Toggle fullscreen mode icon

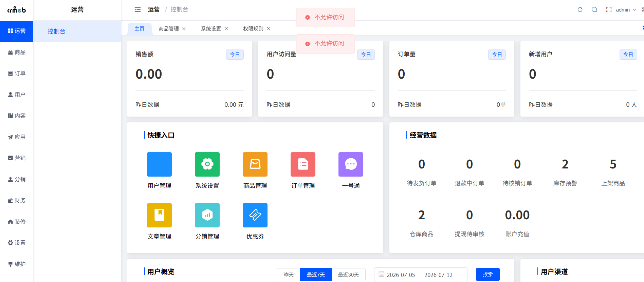[x=609, y=9]
